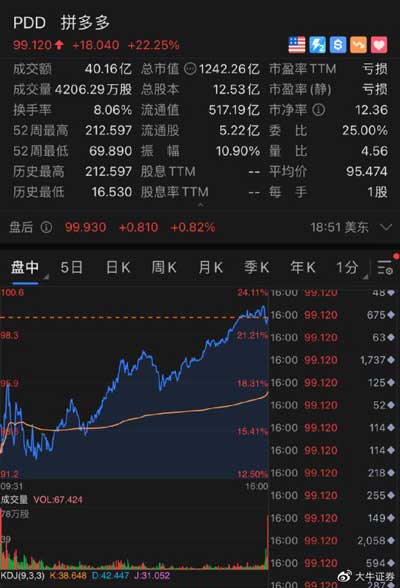Image resolution: width=400 pixels, height=588 pixels.
Task: Select the 月K chart tab
Action: pos(211,268)
